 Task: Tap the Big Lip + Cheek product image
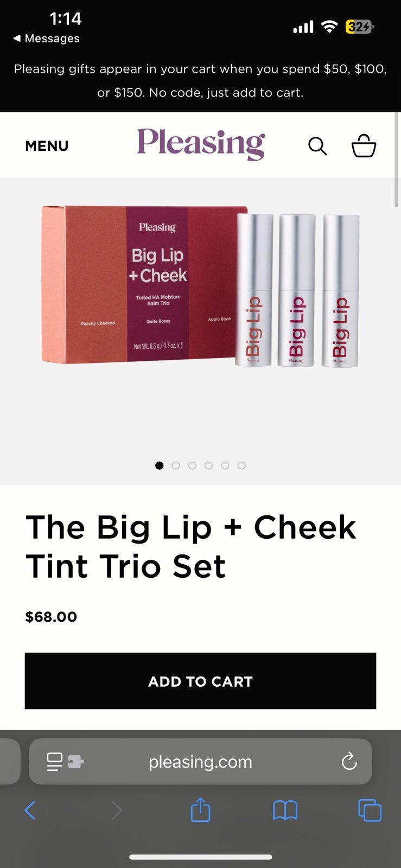coord(200,286)
